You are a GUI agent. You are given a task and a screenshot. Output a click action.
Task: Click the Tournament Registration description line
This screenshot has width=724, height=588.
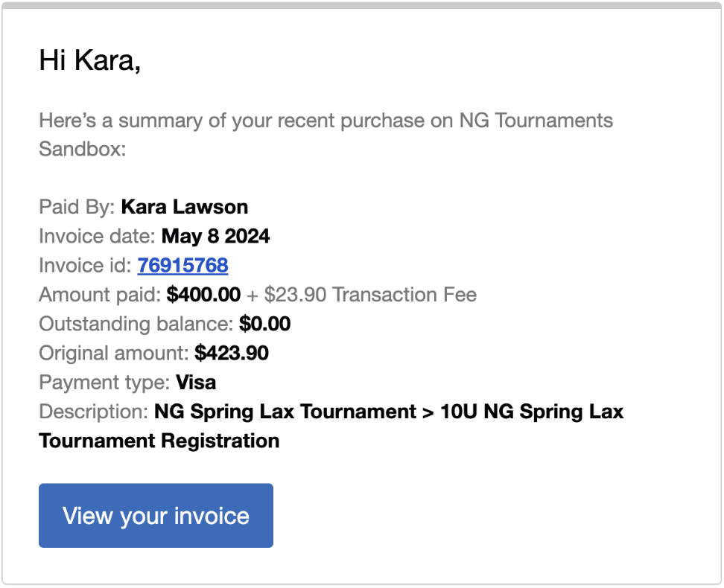click(159, 441)
